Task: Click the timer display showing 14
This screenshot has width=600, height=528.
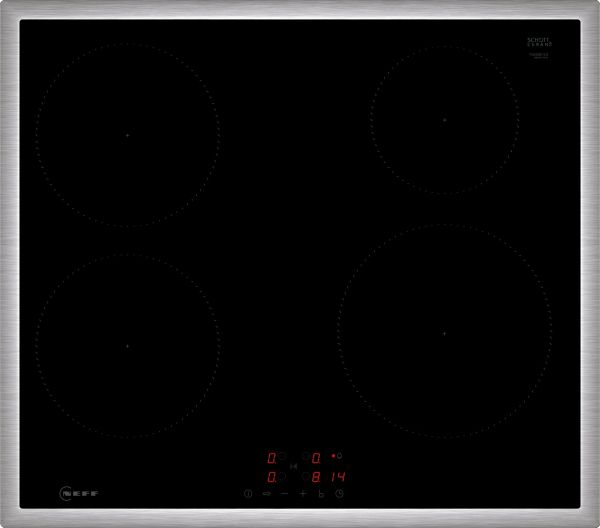Action: click(336, 476)
